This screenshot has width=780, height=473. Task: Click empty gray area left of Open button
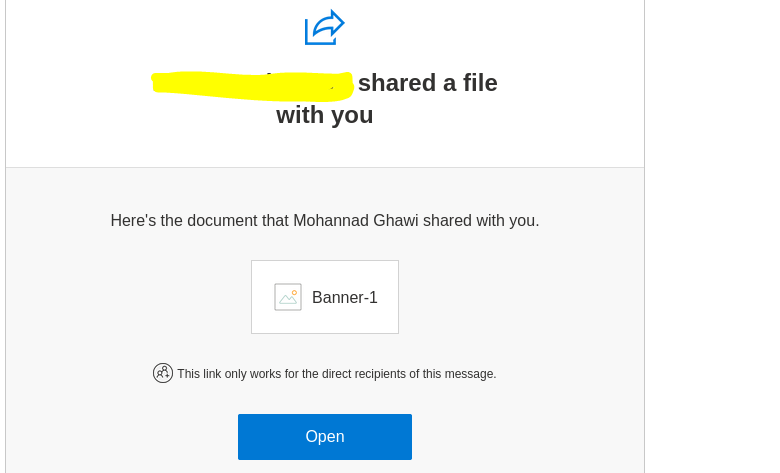click(x=120, y=437)
